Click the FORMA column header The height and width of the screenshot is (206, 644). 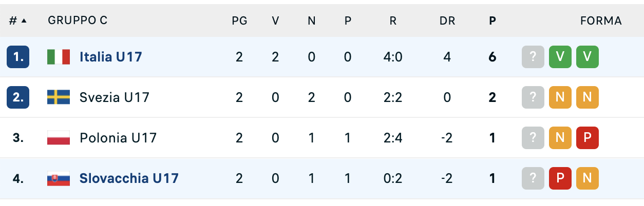(x=601, y=21)
